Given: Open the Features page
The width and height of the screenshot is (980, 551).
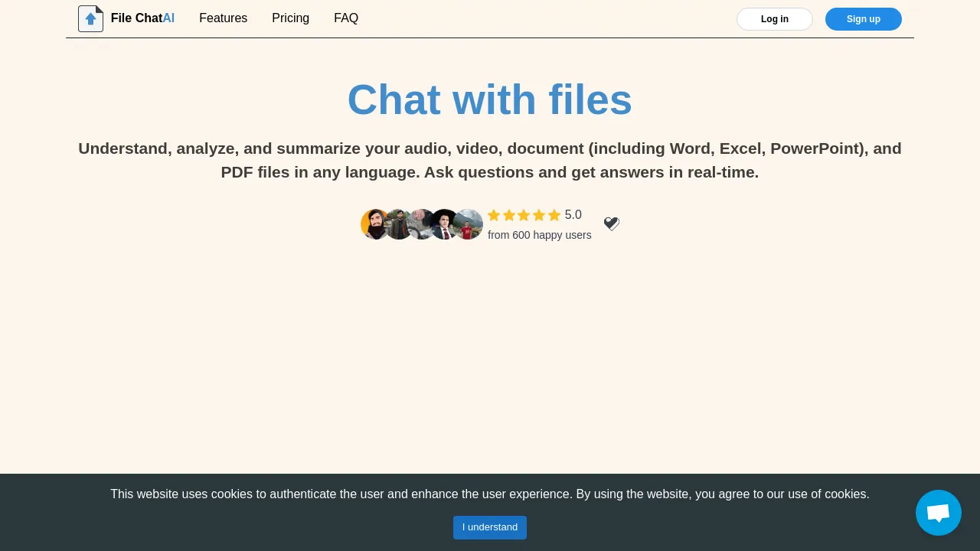Looking at the screenshot, I should pyautogui.click(x=223, y=18).
